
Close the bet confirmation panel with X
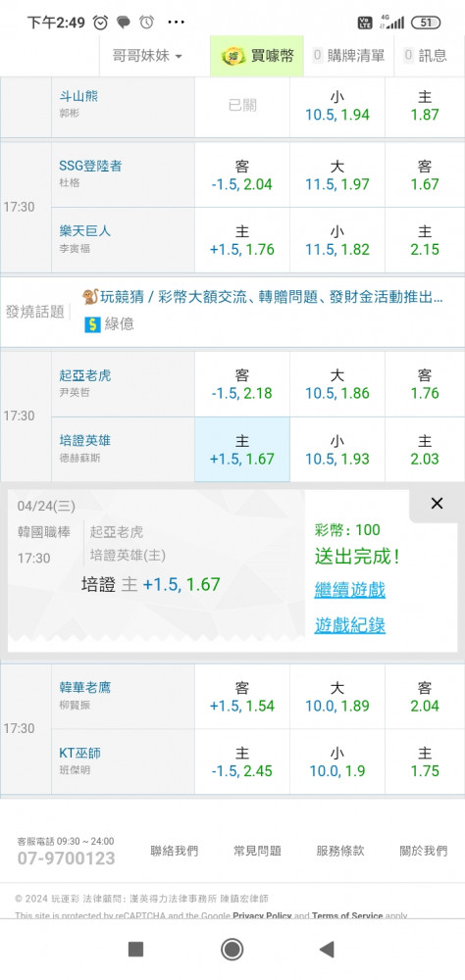pyautogui.click(x=437, y=503)
